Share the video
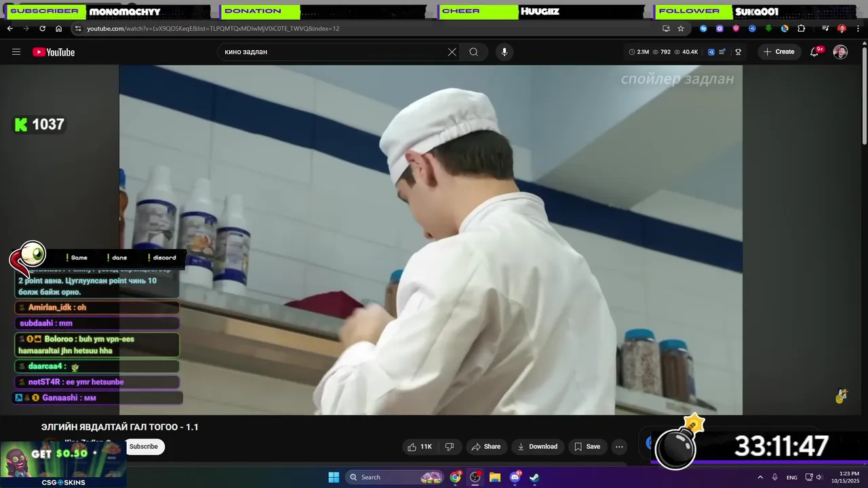 [x=486, y=447]
